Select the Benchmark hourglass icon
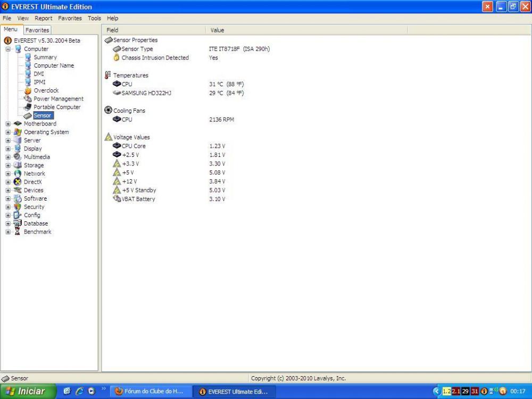The width and height of the screenshot is (532, 399). click(x=18, y=232)
